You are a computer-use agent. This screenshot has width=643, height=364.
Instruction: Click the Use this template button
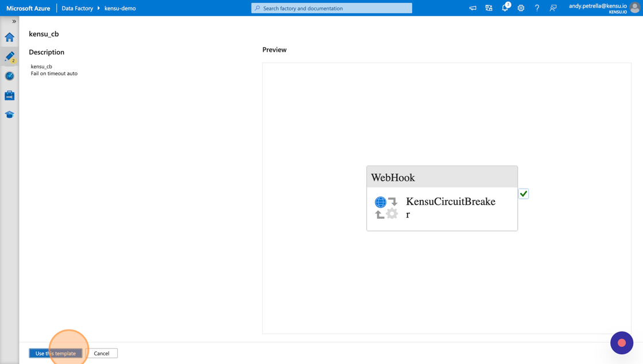[55, 353]
